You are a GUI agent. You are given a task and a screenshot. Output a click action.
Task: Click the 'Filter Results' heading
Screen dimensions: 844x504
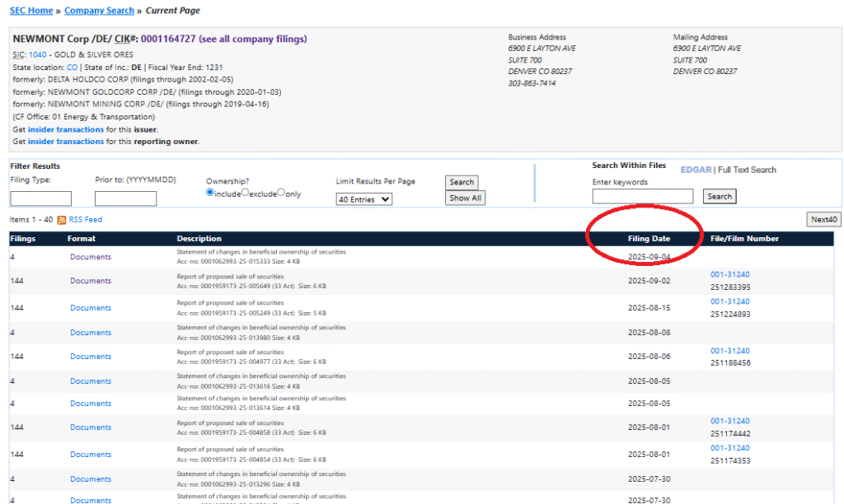click(35, 166)
